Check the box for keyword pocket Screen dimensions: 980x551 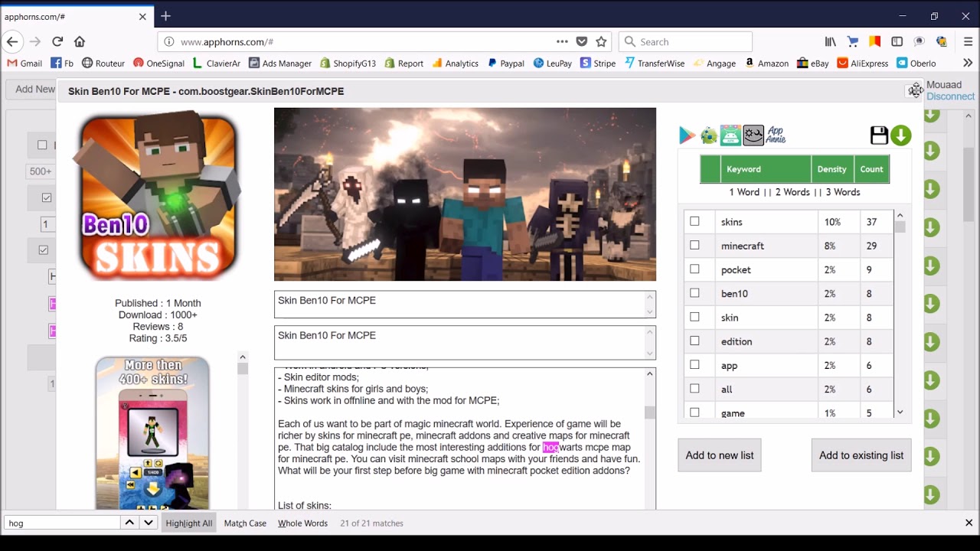tap(694, 269)
